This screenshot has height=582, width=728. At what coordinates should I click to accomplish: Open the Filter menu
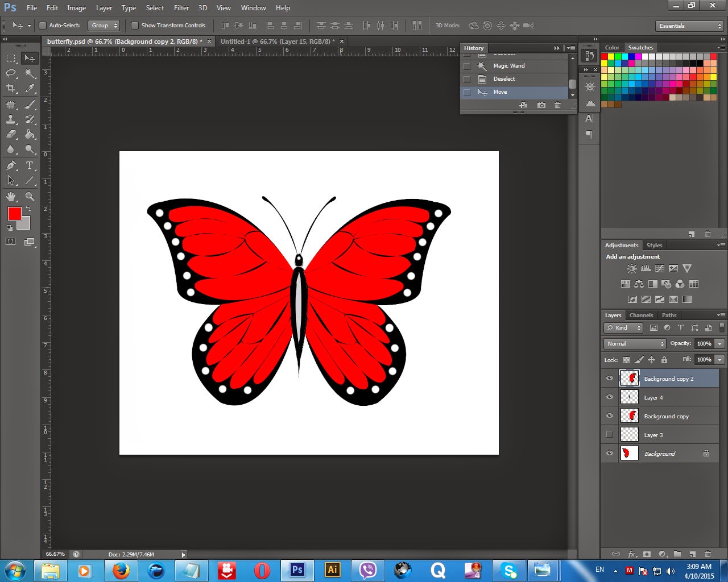pos(181,7)
